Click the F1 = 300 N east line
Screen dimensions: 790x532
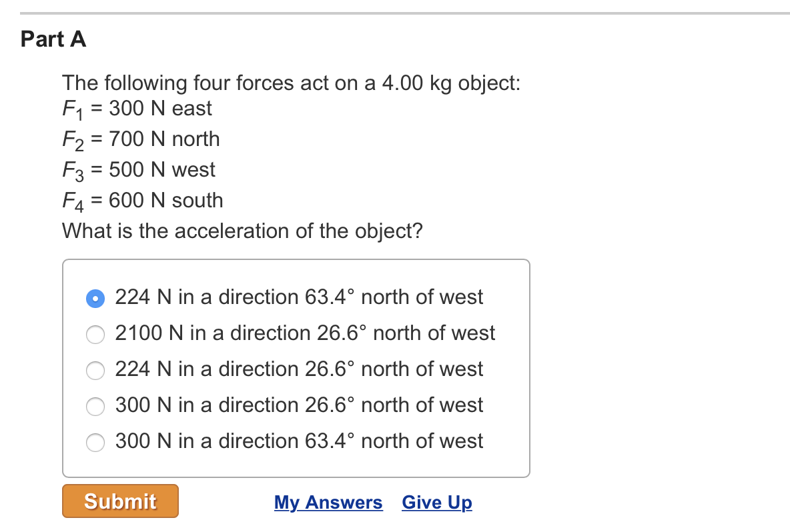click(136, 108)
